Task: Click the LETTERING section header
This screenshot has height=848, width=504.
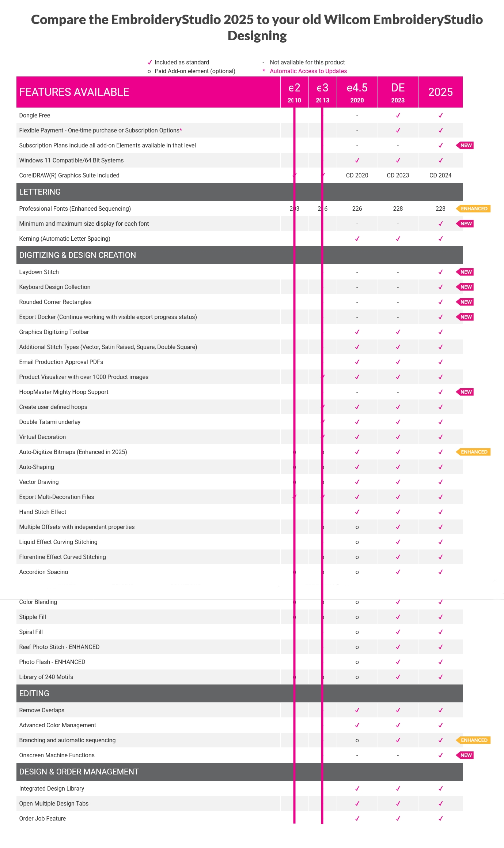Action: tap(40, 192)
